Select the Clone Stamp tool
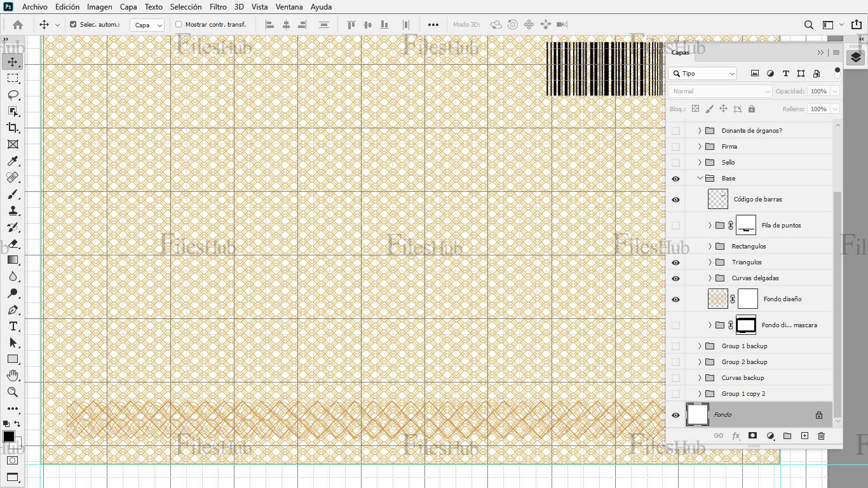The image size is (868, 488). (12, 211)
